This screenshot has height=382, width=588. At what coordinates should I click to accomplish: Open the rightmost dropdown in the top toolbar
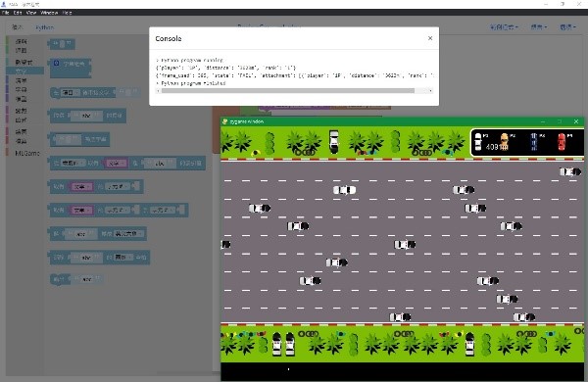coord(567,27)
